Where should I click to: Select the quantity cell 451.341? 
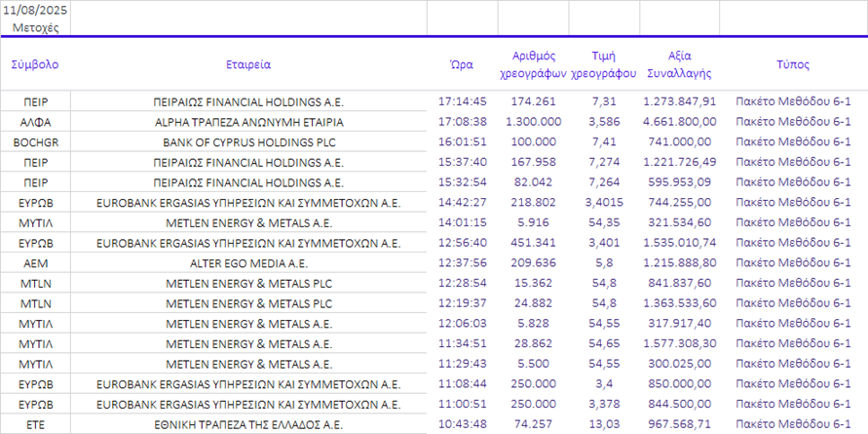click(533, 243)
